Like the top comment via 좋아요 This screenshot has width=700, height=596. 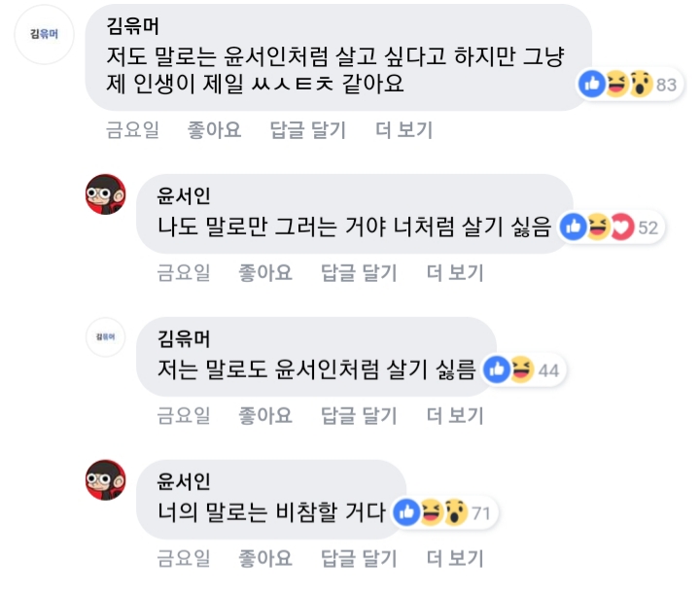point(214,130)
